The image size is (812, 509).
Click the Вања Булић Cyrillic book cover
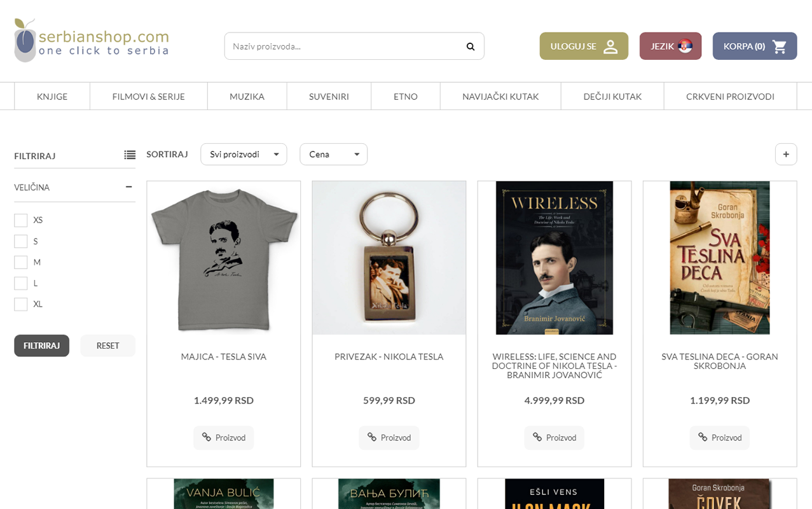pyautogui.click(x=389, y=494)
